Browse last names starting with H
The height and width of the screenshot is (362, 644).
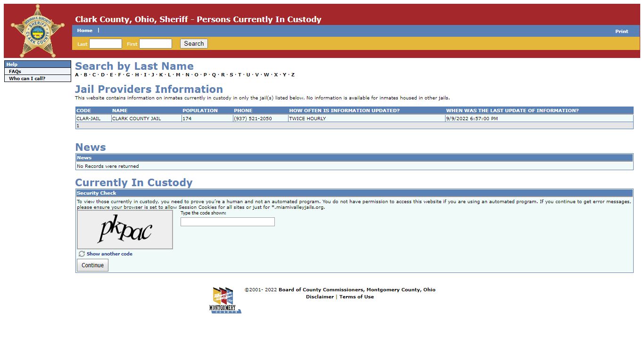pyautogui.click(x=137, y=74)
